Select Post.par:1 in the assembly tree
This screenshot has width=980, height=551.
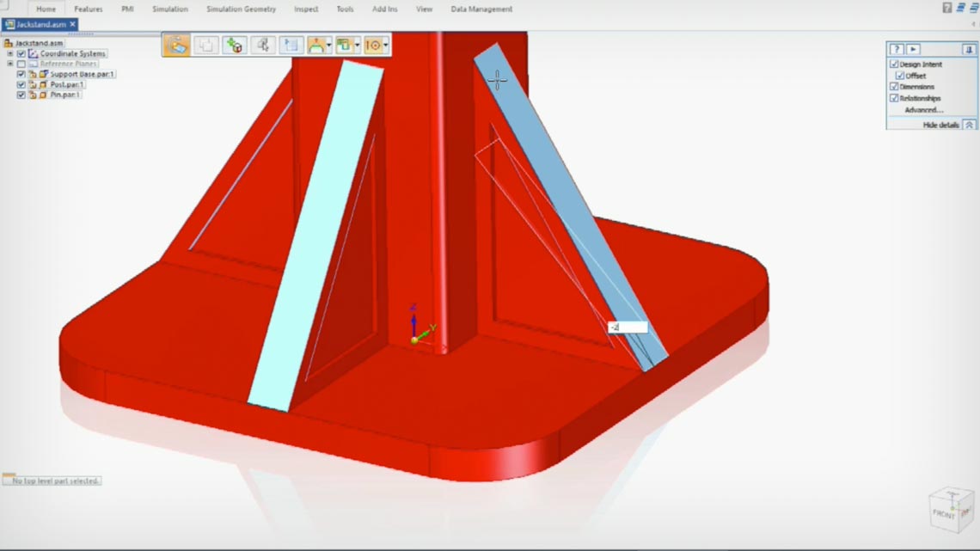(x=65, y=84)
